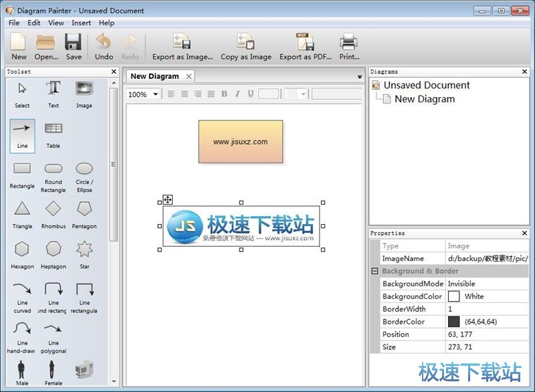The image size is (535, 392).
Task: Select the Line rectangular tool
Action: 84,298
